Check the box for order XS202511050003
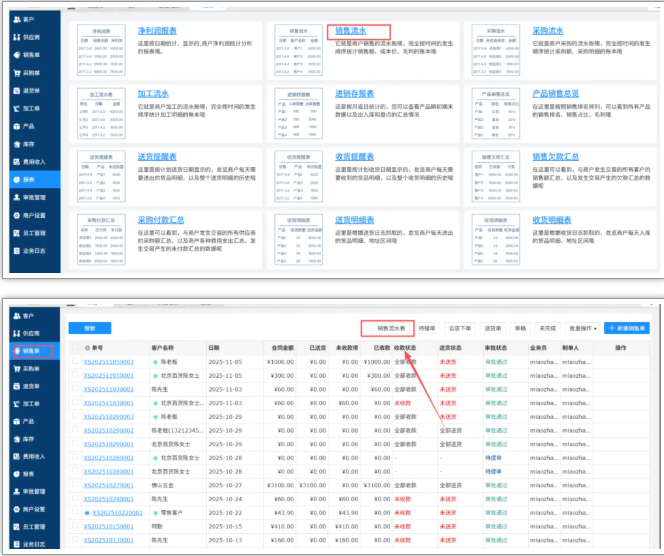The image size is (664, 556). point(76,361)
